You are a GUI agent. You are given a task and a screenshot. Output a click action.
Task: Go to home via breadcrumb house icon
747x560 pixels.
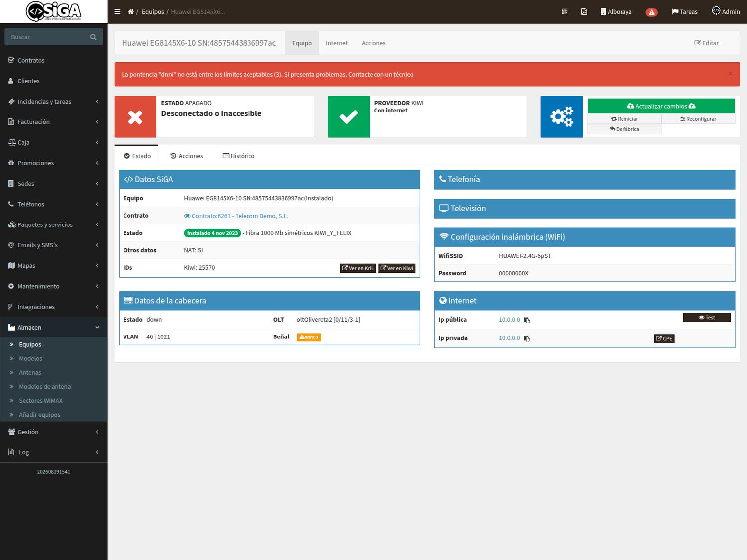[x=131, y=12]
